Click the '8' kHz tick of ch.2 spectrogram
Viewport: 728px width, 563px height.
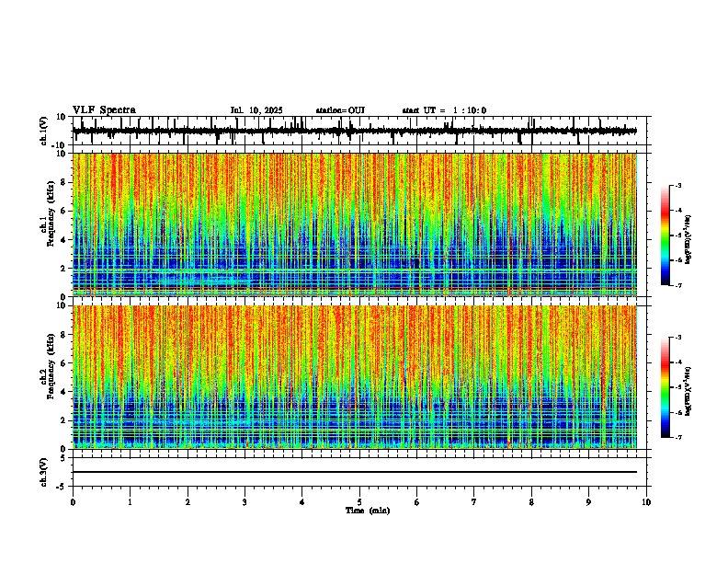(x=63, y=335)
